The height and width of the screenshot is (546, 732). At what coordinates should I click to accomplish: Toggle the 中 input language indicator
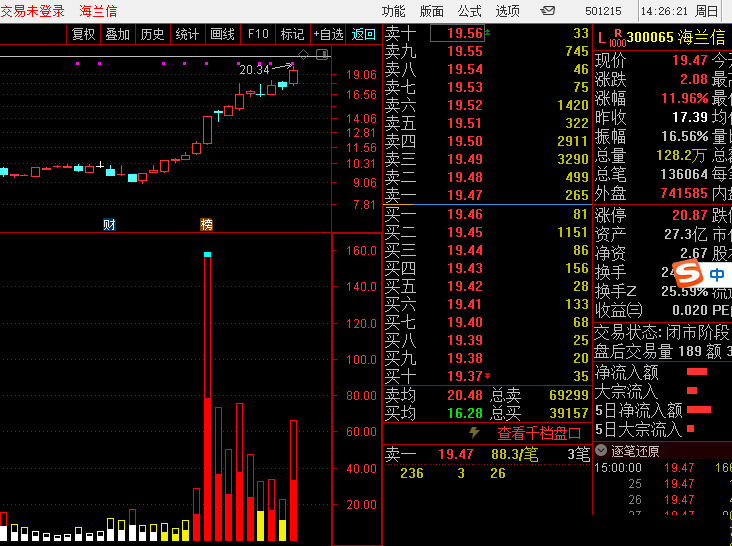click(717, 274)
